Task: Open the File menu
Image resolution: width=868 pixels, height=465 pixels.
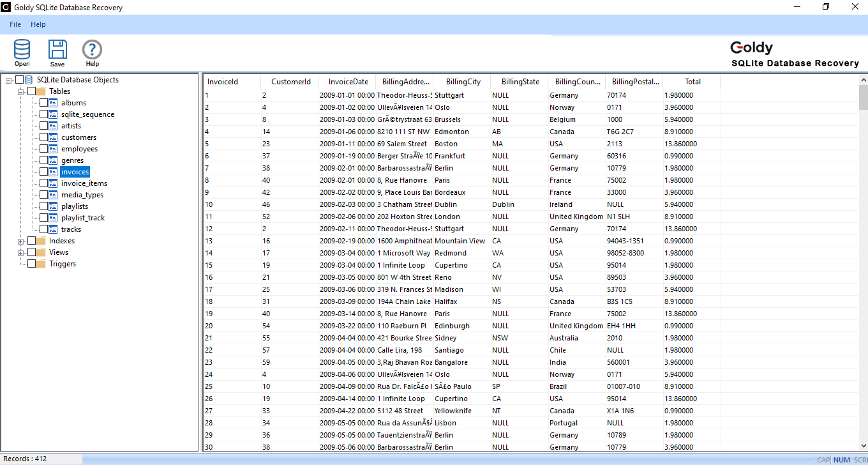Action: (15, 24)
